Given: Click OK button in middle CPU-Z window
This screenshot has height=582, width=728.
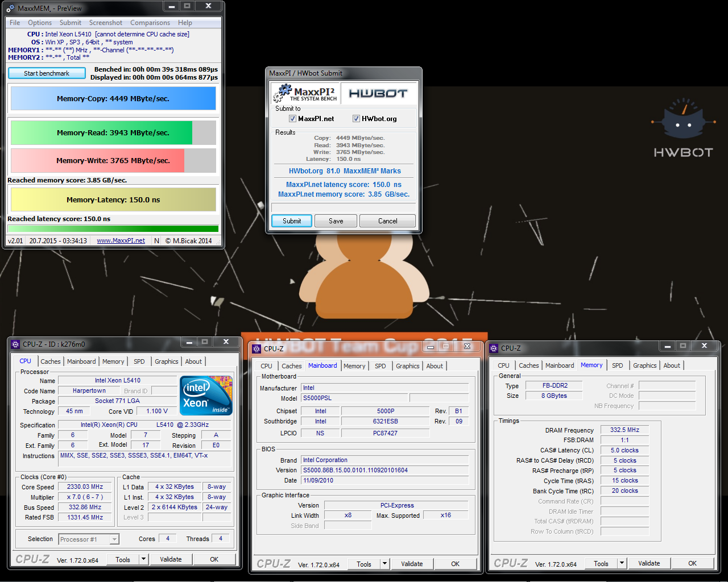Looking at the screenshot, I should click(455, 564).
